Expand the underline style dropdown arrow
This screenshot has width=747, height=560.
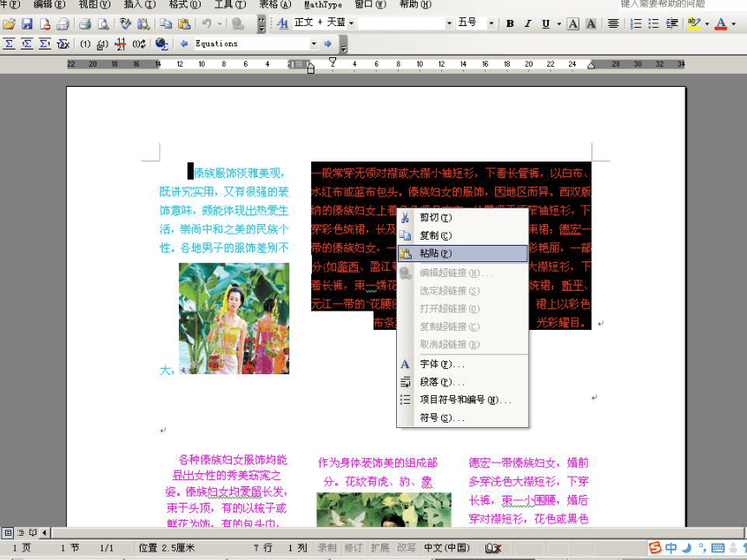[x=559, y=23]
